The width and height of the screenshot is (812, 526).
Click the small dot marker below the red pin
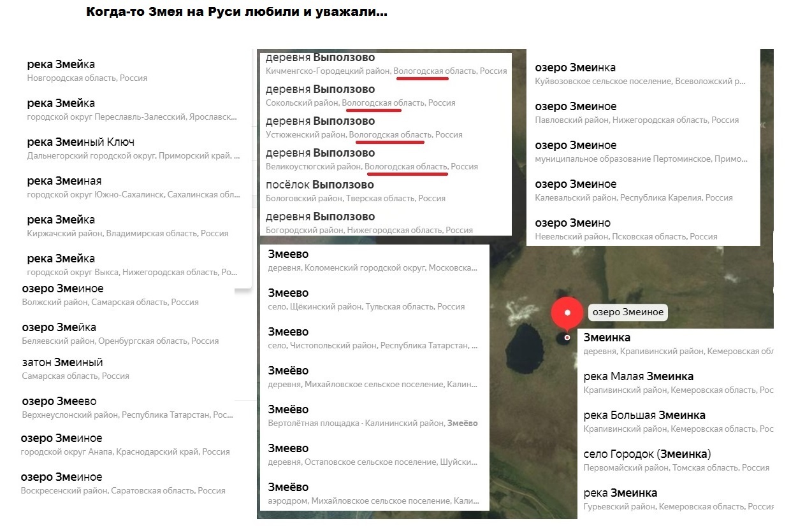[x=567, y=338]
